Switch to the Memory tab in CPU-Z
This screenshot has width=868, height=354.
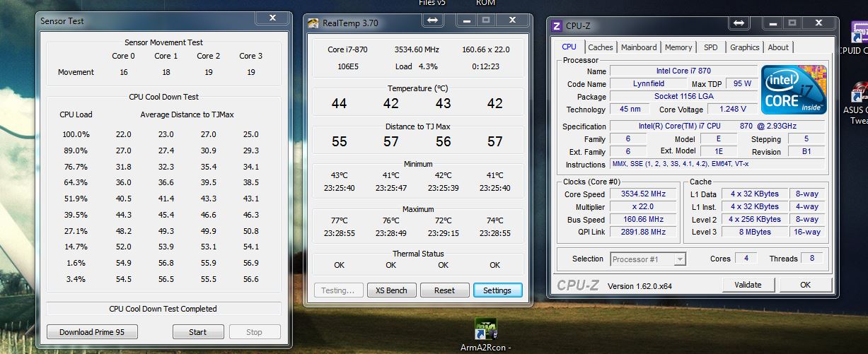(x=678, y=47)
